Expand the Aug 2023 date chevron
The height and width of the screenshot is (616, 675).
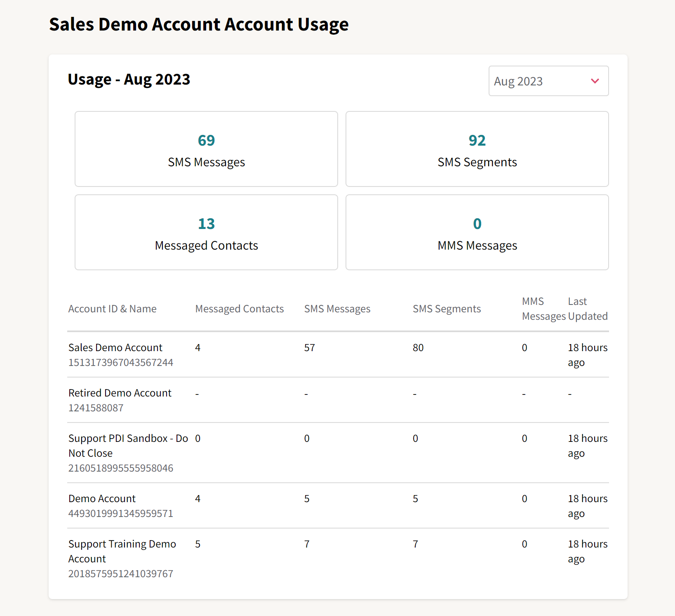595,81
